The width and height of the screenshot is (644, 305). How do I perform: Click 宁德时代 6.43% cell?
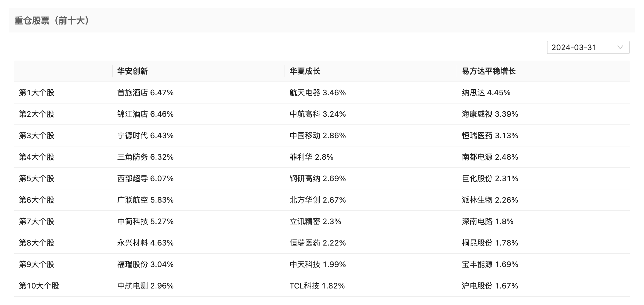(145, 136)
